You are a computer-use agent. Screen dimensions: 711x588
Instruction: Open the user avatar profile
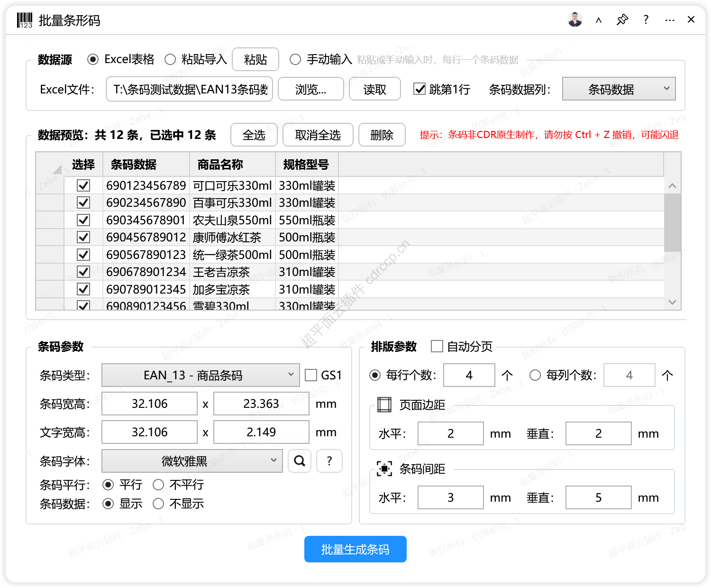point(575,19)
